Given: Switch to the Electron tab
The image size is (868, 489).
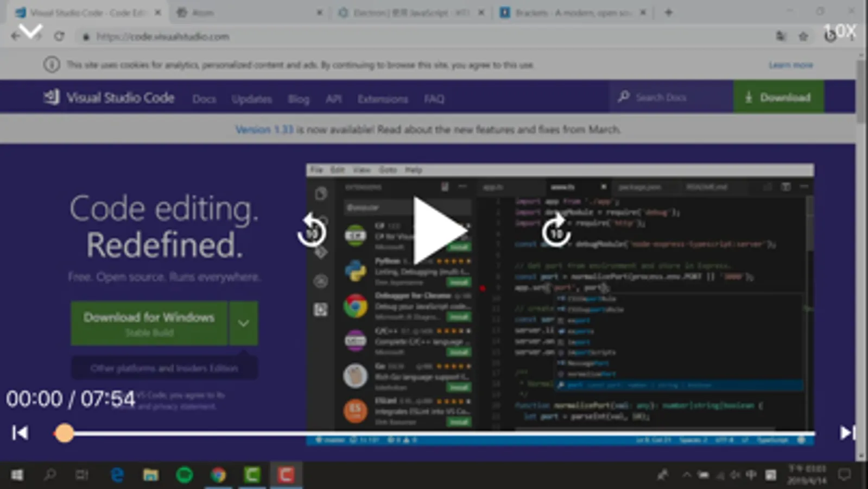Looking at the screenshot, I should point(411,12).
